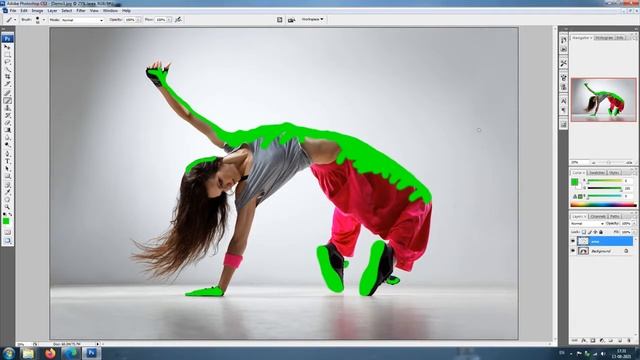Open Tool Preset picker arrow
The width and height of the screenshot is (640, 360).
pos(15,20)
